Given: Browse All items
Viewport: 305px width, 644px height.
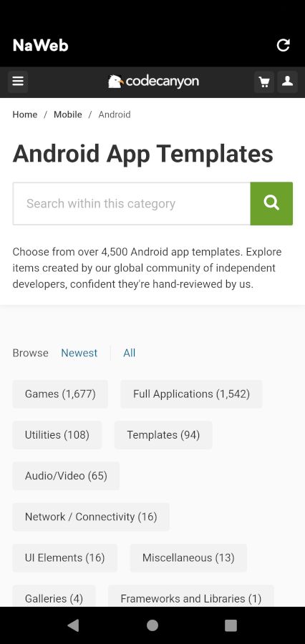Looking at the screenshot, I should 129,353.
